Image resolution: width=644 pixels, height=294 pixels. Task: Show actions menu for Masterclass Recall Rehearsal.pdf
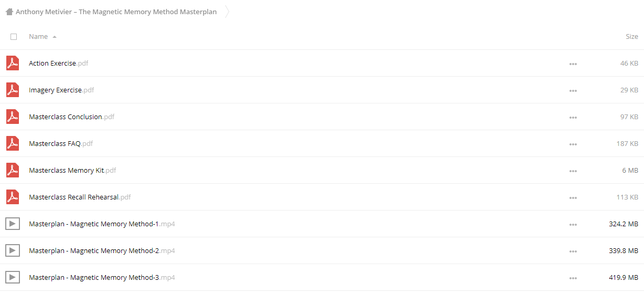573,198
